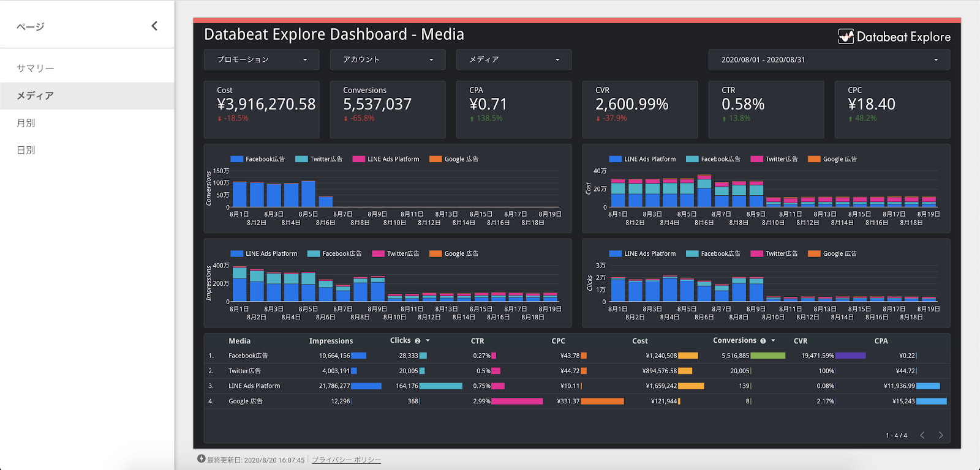Image resolution: width=980 pixels, height=470 pixels.
Task: Click Twitter広告 legend in Clicks chart
Action: [x=774, y=253]
